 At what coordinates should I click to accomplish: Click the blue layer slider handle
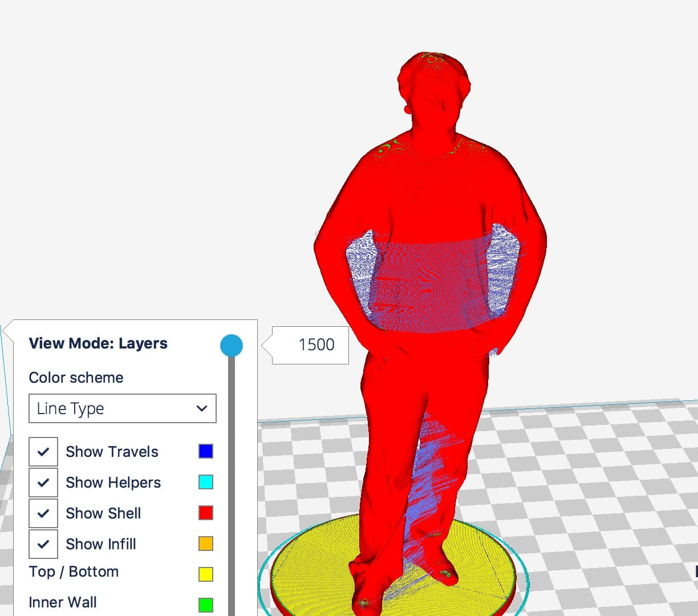[232, 346]
